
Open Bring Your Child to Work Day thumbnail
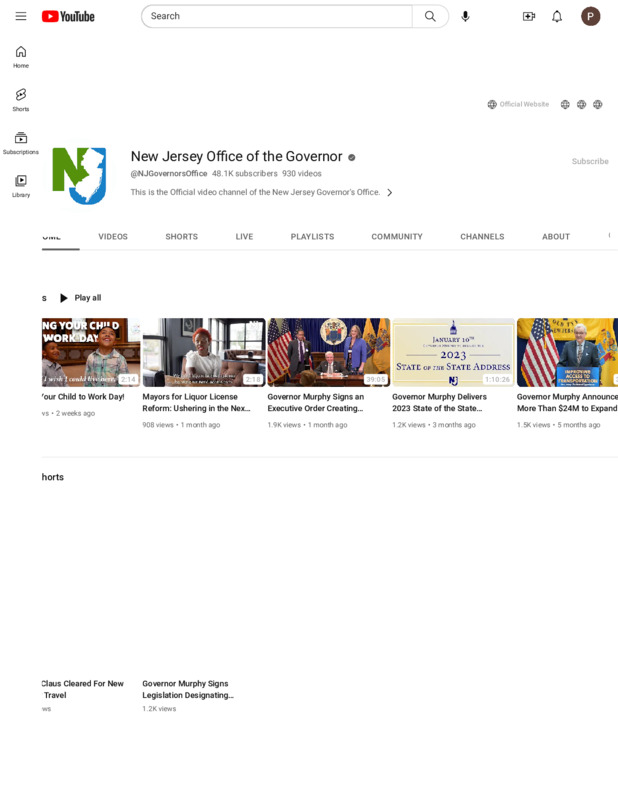pyautogui.click(x=91, y=352)
